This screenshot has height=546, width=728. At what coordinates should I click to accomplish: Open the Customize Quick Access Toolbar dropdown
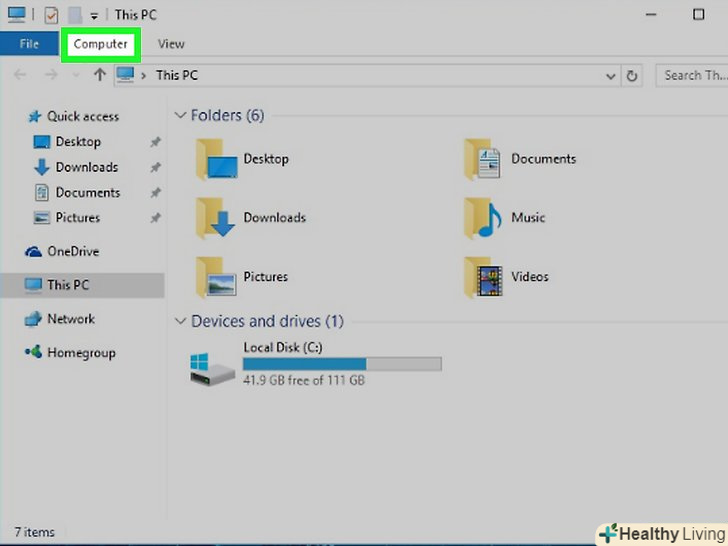click(94, 16)
